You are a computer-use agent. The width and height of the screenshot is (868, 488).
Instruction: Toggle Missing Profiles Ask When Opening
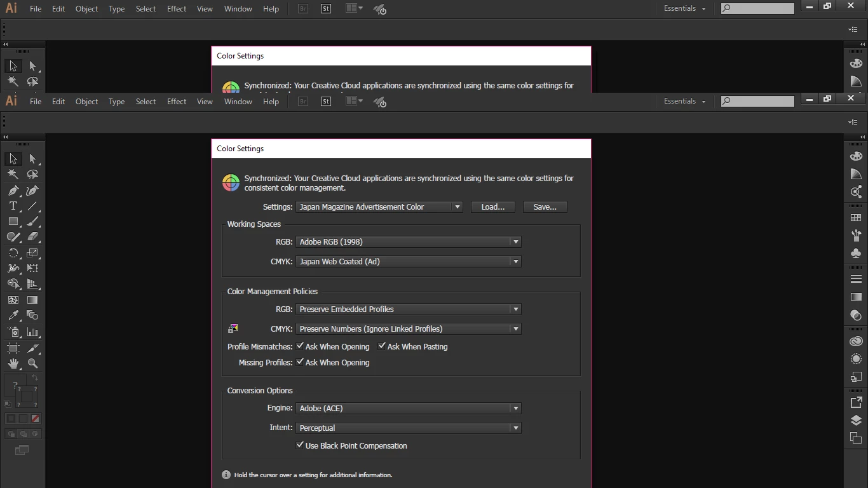coord(300,362)
